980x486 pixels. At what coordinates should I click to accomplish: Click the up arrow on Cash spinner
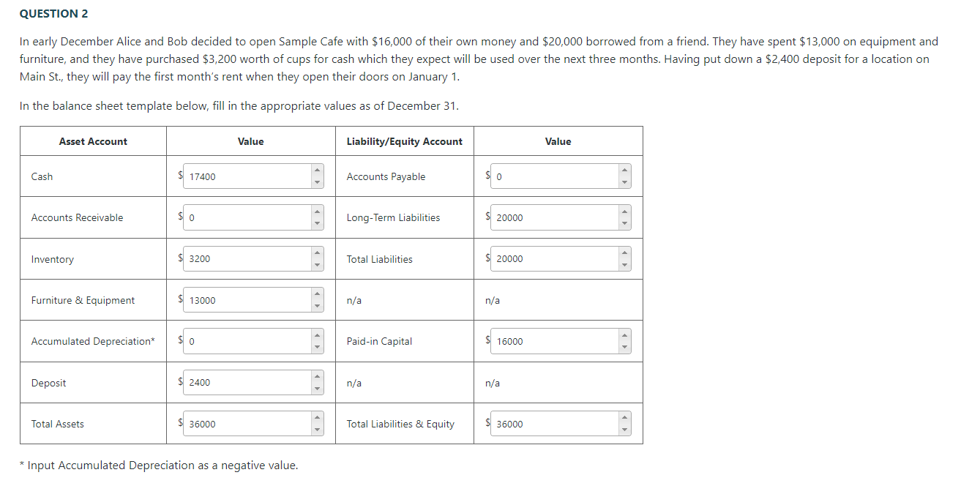[x=315, y=171]
